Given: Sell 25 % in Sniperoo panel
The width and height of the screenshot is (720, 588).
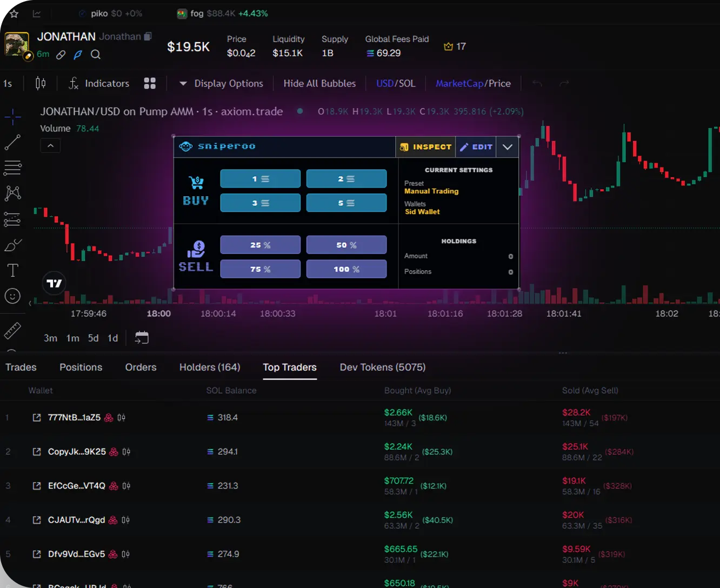Looking at the screenshot, I should click(261, 245).
